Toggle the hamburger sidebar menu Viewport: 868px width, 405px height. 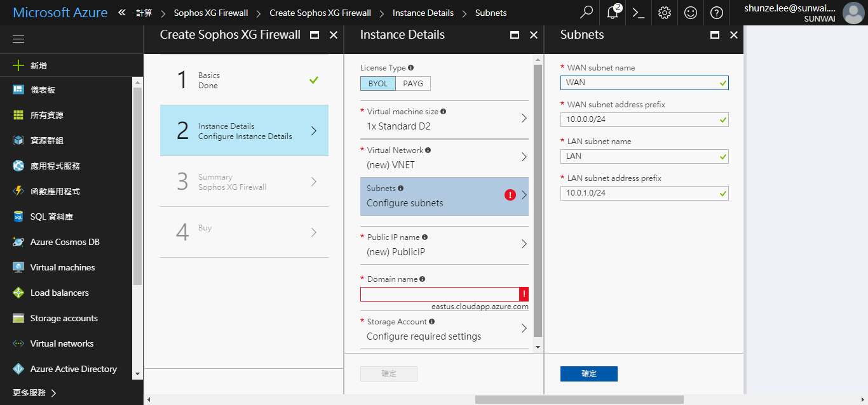click(x=18, y=39)
